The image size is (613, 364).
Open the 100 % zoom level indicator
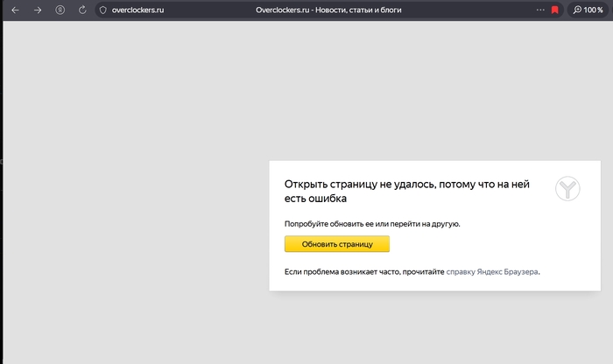(594, 10)
